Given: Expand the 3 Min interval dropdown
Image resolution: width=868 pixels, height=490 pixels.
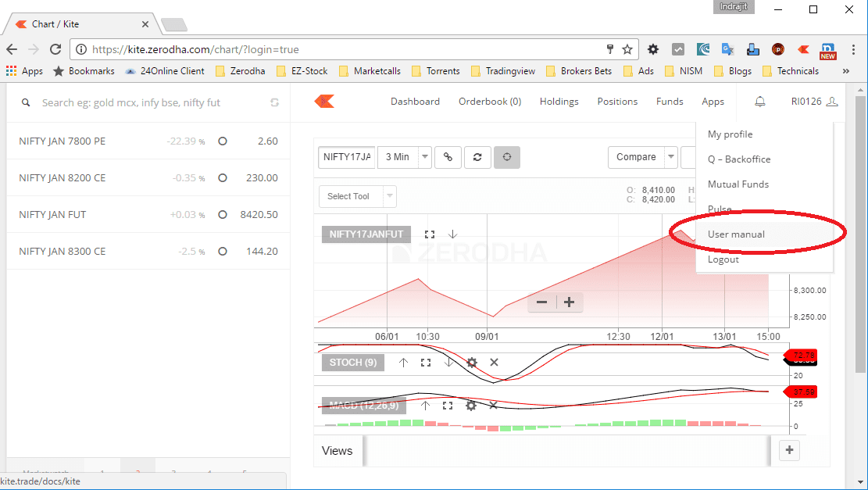Looking at the screenshot, I should tap(424, 157).
